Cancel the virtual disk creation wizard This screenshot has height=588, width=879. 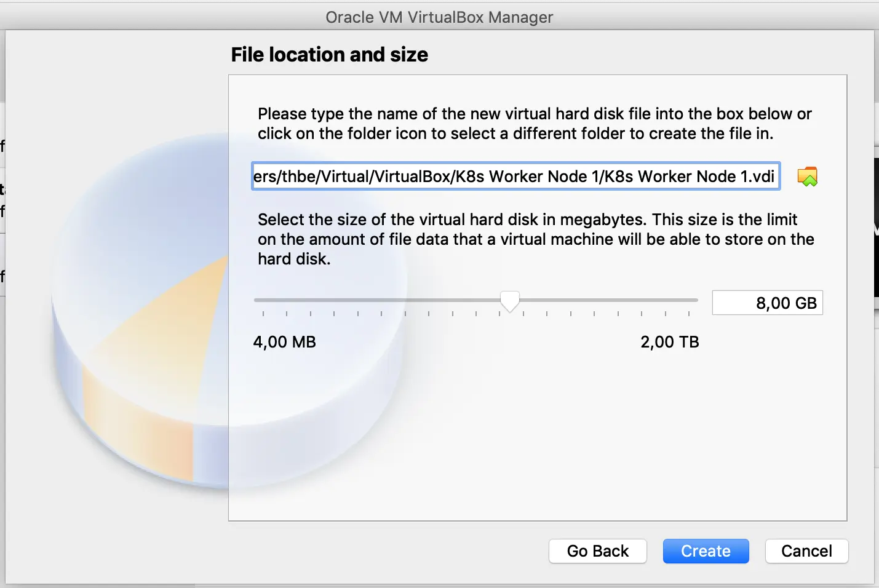pyautogui.click(x=806, y=551)
